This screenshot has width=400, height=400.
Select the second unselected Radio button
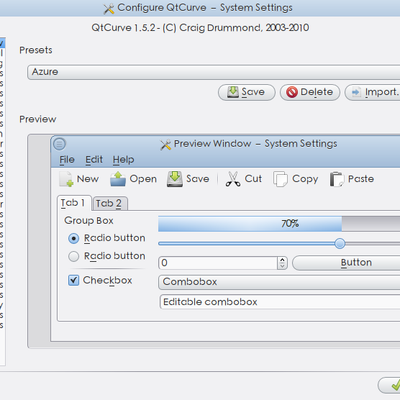pos(74,256)
